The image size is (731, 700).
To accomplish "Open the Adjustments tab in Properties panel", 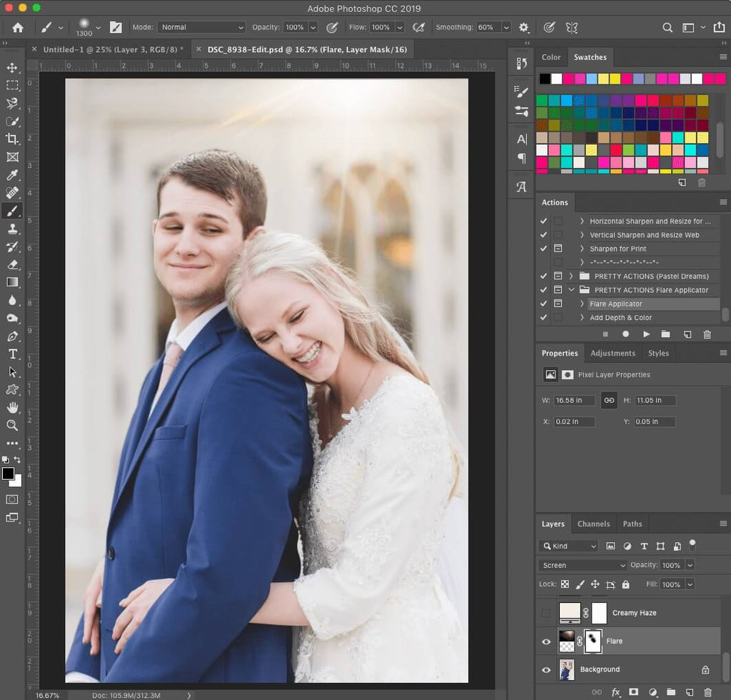I will pyautogui.click(x=612, y=353).
